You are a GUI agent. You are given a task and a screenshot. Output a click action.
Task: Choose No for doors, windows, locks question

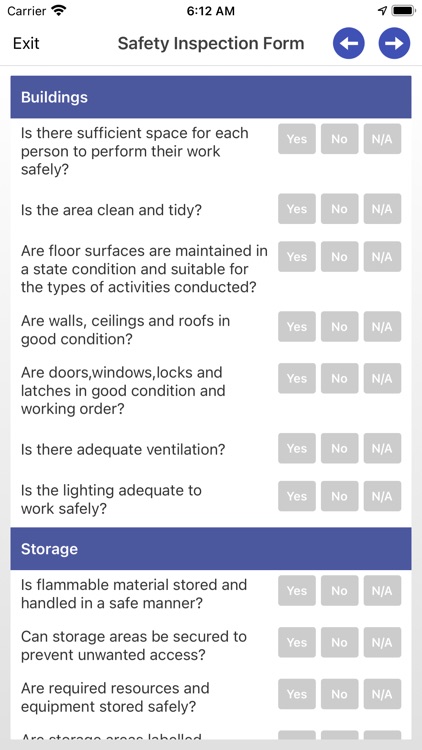click(339, 378)
